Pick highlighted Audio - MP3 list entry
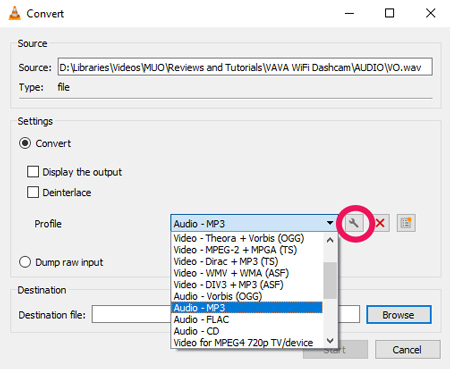450x369 pixels. tap(247, 308)
